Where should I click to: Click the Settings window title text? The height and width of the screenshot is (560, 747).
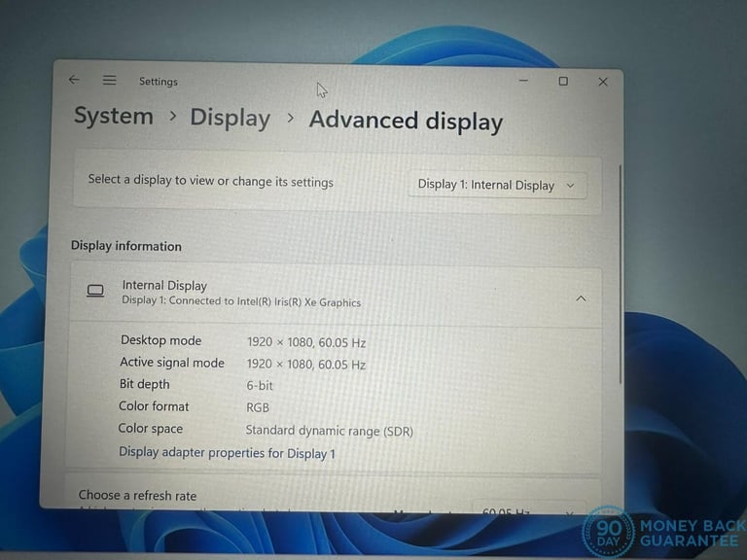click(x=159, y=82)
